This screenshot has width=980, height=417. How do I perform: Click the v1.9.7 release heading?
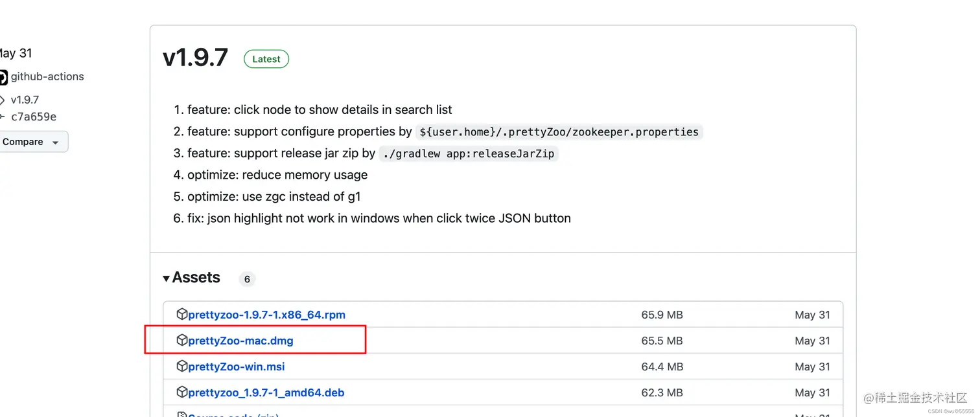[x=195, y=58]
